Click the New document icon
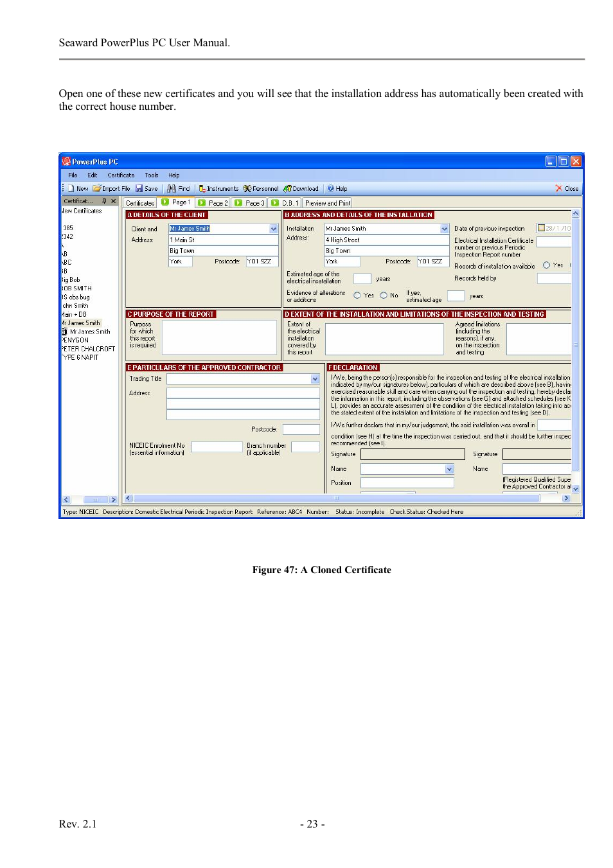The height and width of the screenshot is (868, 613). click(x=71, y=189)
